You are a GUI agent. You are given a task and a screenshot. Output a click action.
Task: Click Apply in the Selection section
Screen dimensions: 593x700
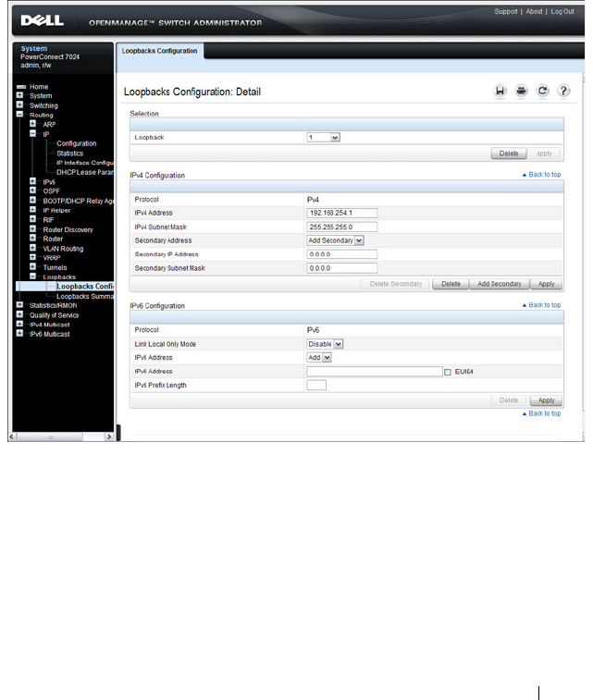tap(544, 154)
